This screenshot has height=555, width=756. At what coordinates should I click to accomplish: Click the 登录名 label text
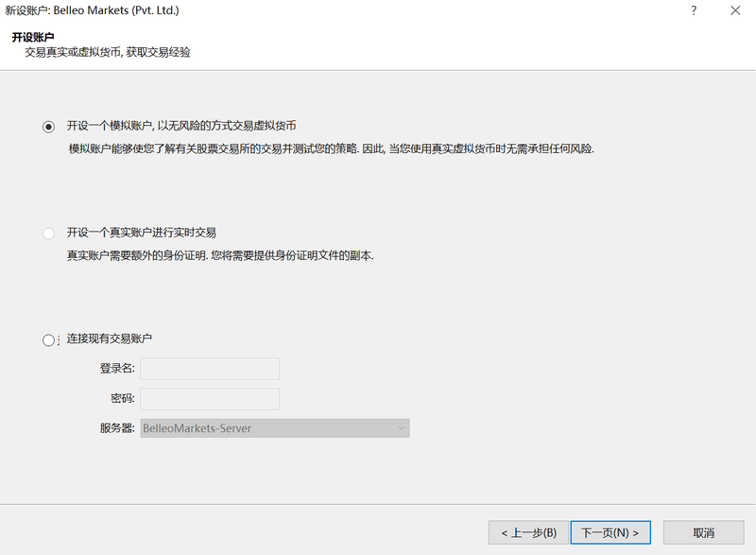(117, 369)
